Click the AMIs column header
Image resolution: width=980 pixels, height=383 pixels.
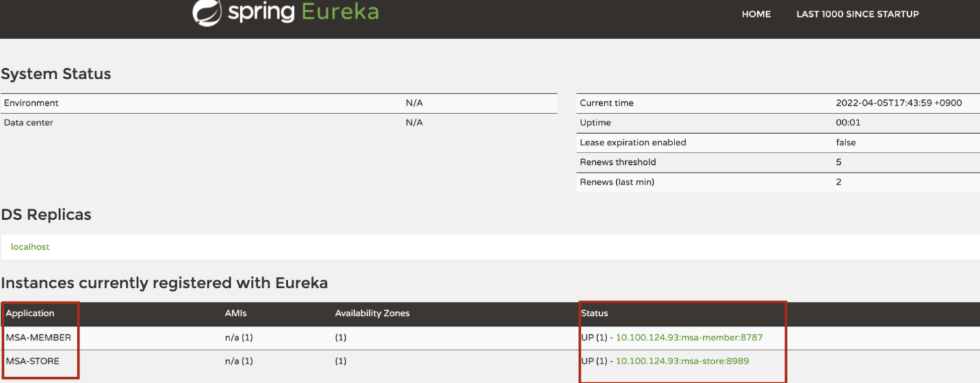(236, 313)
